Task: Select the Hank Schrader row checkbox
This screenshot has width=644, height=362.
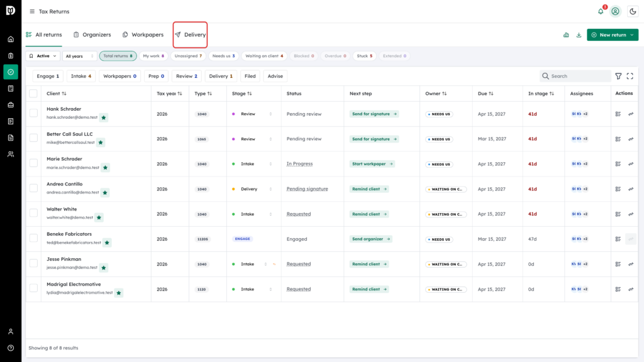Action: (x=34, y=113)
